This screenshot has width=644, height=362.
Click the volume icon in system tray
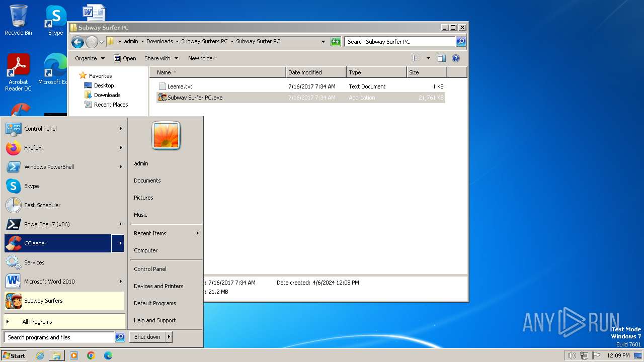pyautogui.click(x=572, y=355)
